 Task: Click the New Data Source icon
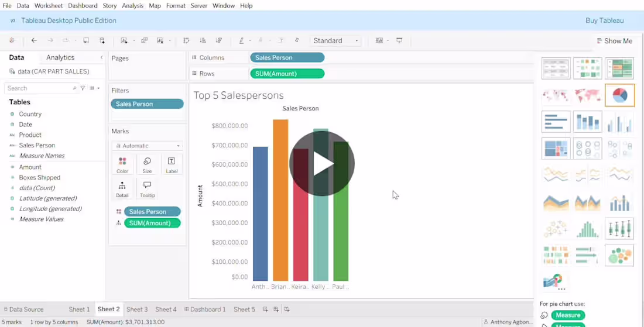pyautogui.click(x=102, y=40)
